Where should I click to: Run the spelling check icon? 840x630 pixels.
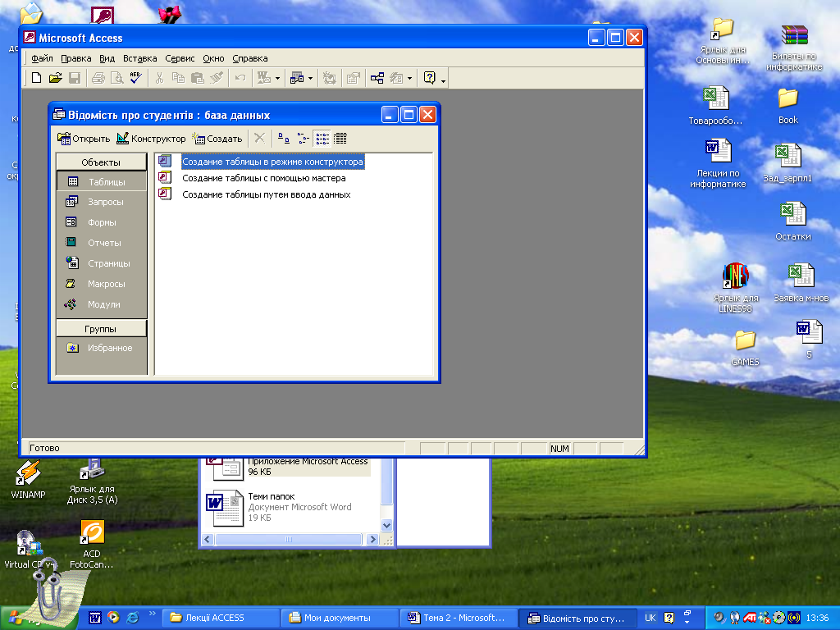(x=135, y=78)
